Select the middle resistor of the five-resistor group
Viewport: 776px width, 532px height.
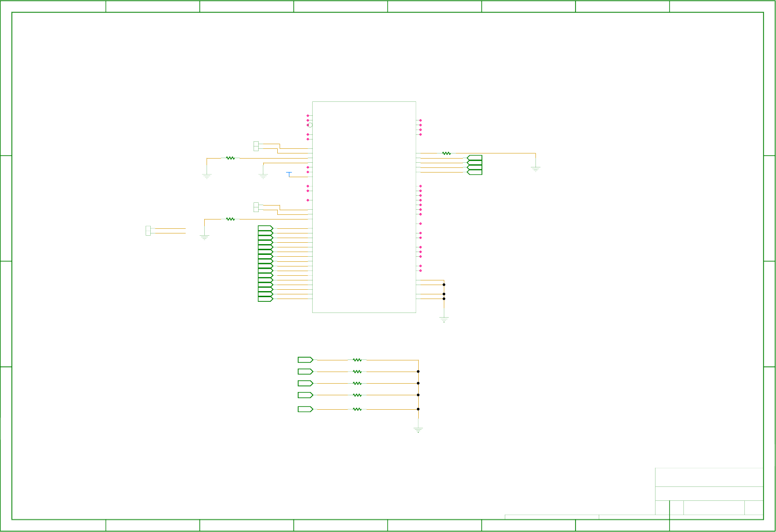[x=357, y=383]
